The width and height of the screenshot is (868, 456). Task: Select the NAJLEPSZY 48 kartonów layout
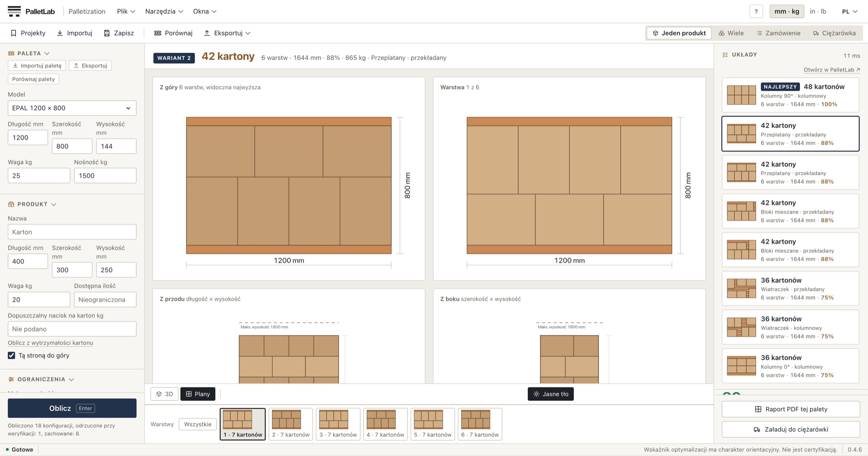pyautogui.click(x=790, y=95)
